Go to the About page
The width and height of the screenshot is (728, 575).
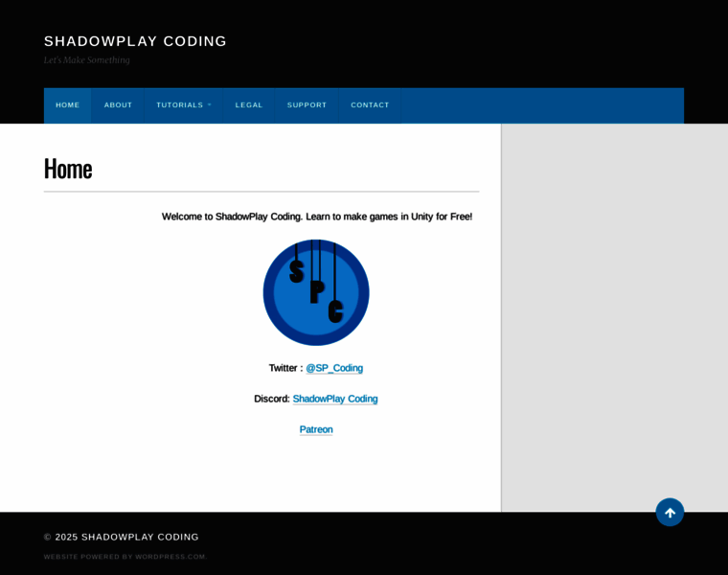(x=118, y=105)
